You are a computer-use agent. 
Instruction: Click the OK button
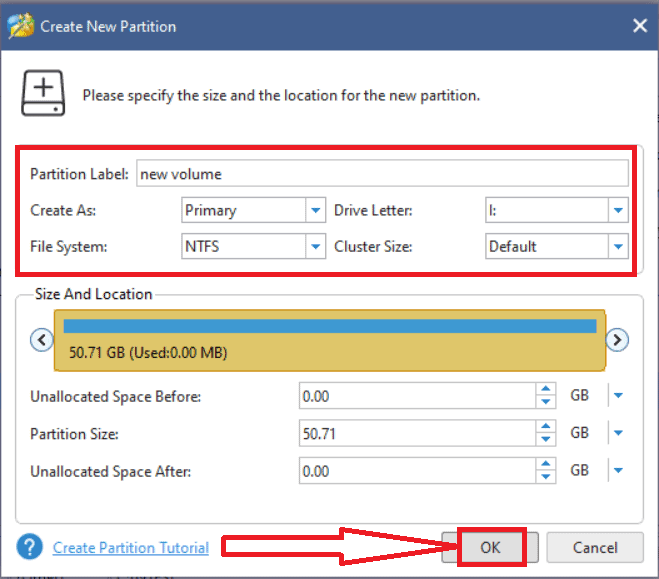pyautogui.click(x=490, y=547)
